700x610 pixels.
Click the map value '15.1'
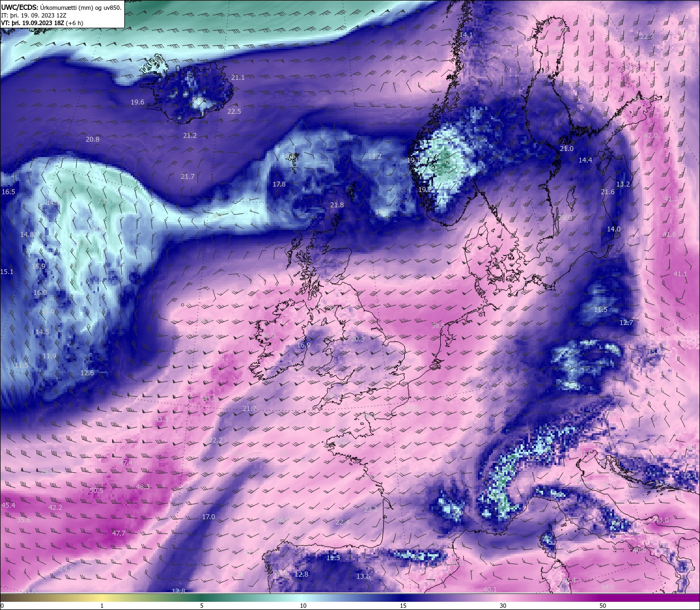pyautogui.click(x=7, y=272)
